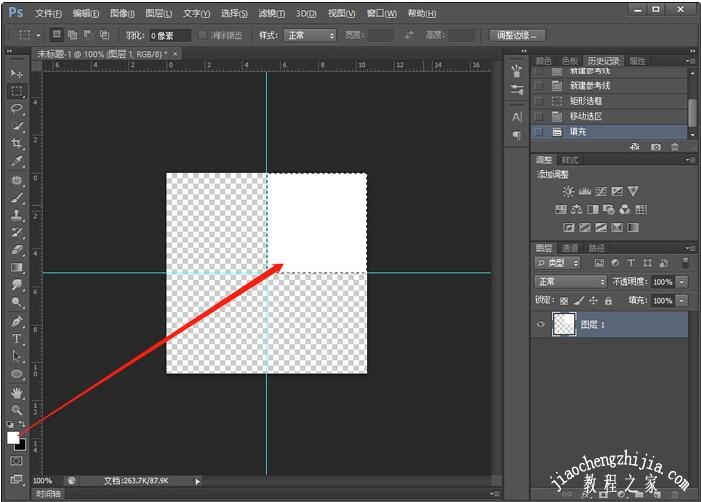Image resolution: width=701 pixels, height=502 pixels.
Task: Select the Zoom magnifier tool
Action: pyautogui.click(x=17, y=409)
